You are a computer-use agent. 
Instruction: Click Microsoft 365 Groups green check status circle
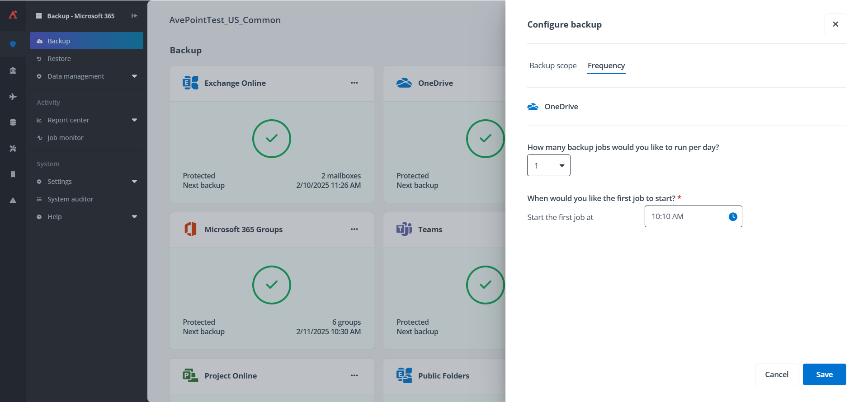click(272, 285)
